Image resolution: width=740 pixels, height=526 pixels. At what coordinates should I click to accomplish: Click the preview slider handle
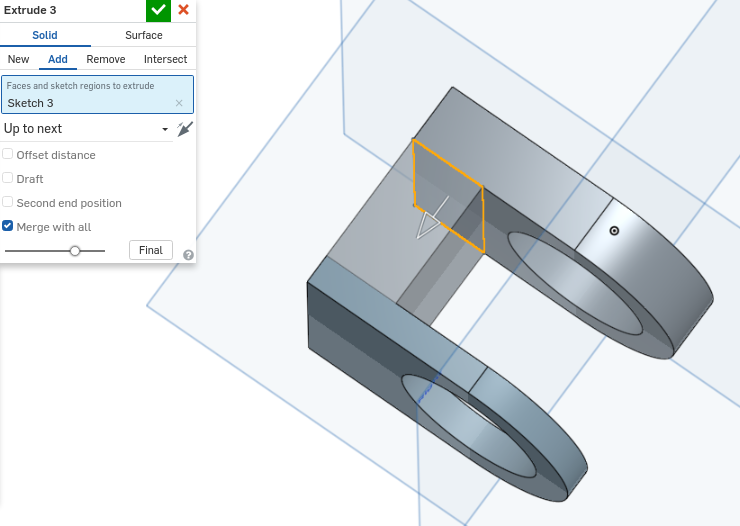point(75,251)
